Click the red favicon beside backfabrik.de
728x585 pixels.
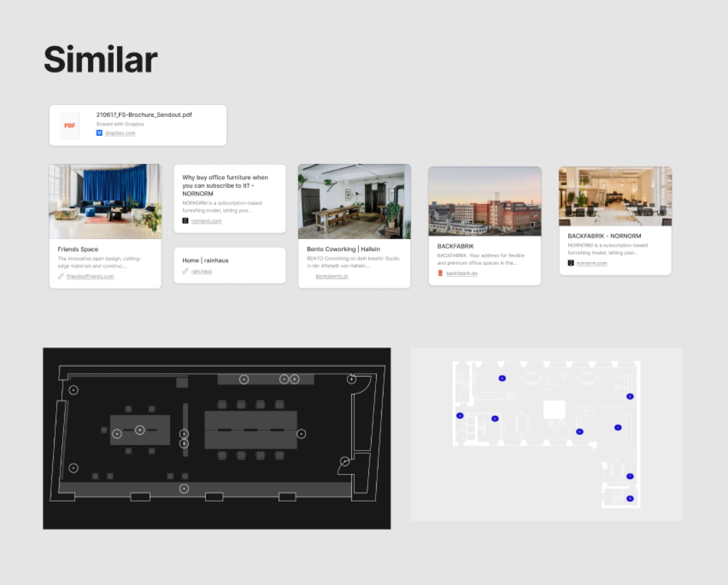tap(440, 273)
